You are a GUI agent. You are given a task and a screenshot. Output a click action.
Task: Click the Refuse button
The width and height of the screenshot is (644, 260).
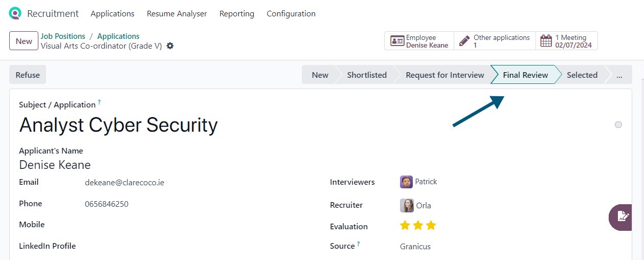point(28,75)
